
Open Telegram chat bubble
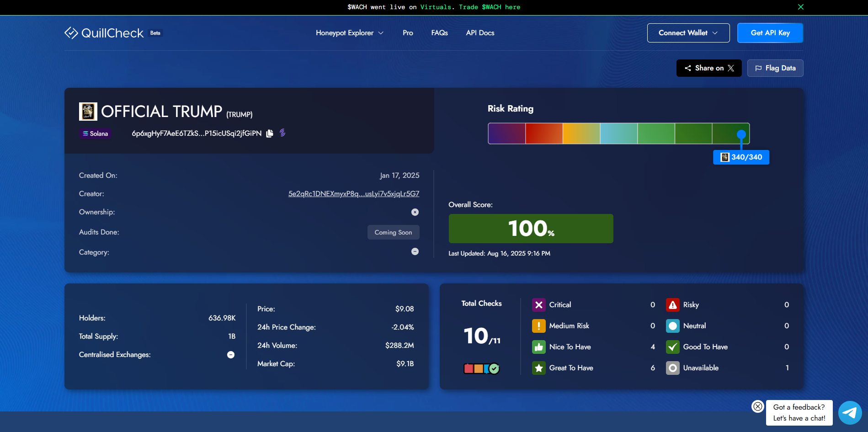(850, 413)
